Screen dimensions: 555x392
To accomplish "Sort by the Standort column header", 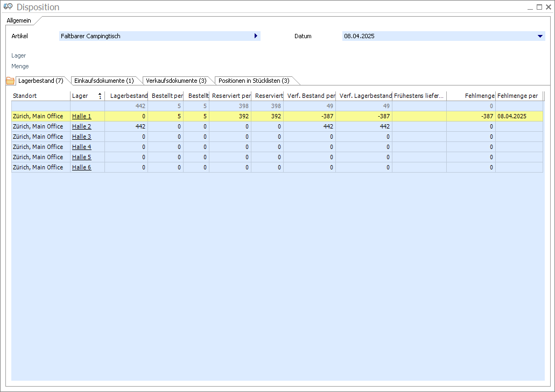I will point(40,96).
